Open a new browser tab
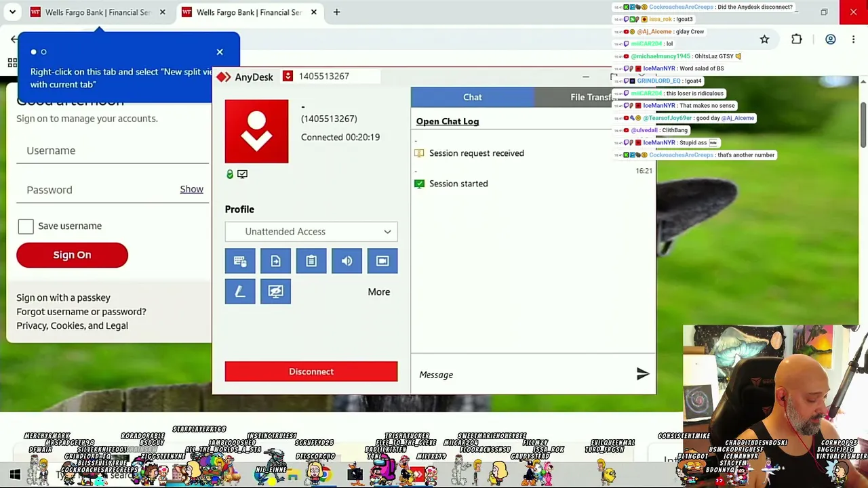868x488 pixels. [336, 12]
